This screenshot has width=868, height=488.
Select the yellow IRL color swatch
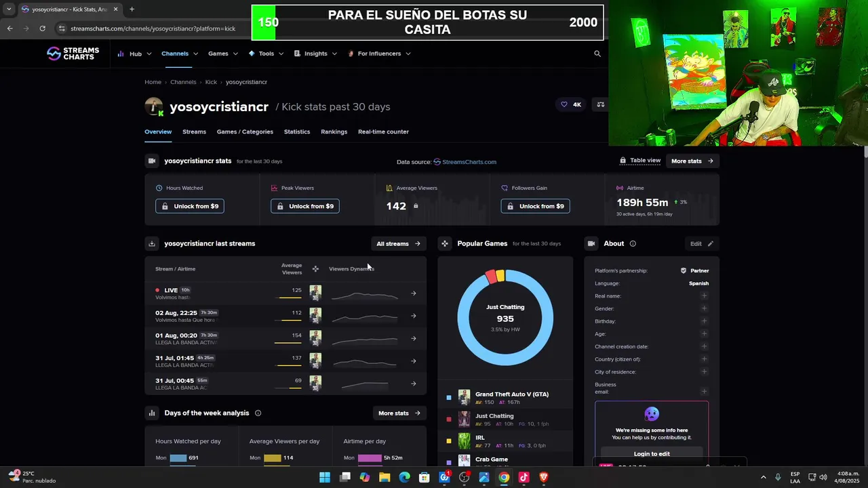click(x=449, y=441)
